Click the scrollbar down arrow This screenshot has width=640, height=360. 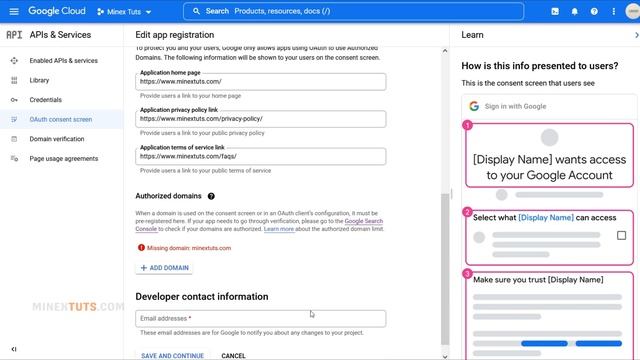(445, 356)
